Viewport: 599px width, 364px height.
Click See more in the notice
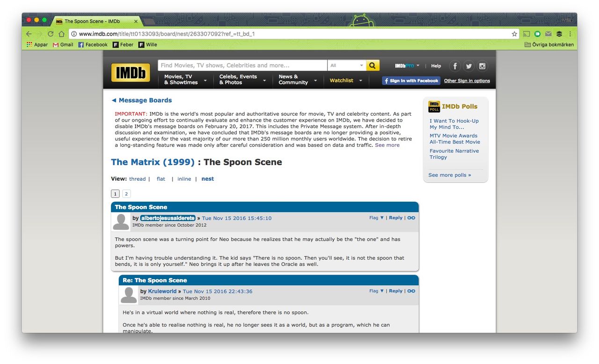387,145
